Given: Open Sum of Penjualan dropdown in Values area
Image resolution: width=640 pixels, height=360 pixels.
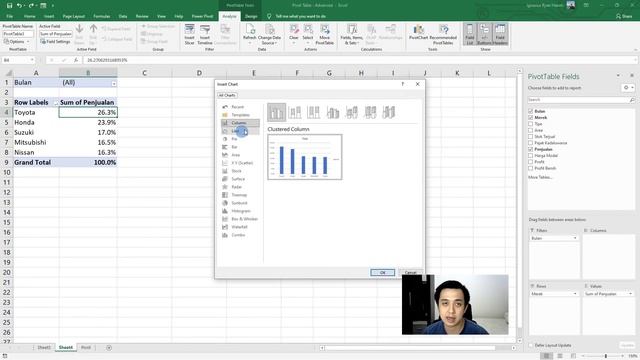Looking at the screenshot, I should click(x=631, y=293).
